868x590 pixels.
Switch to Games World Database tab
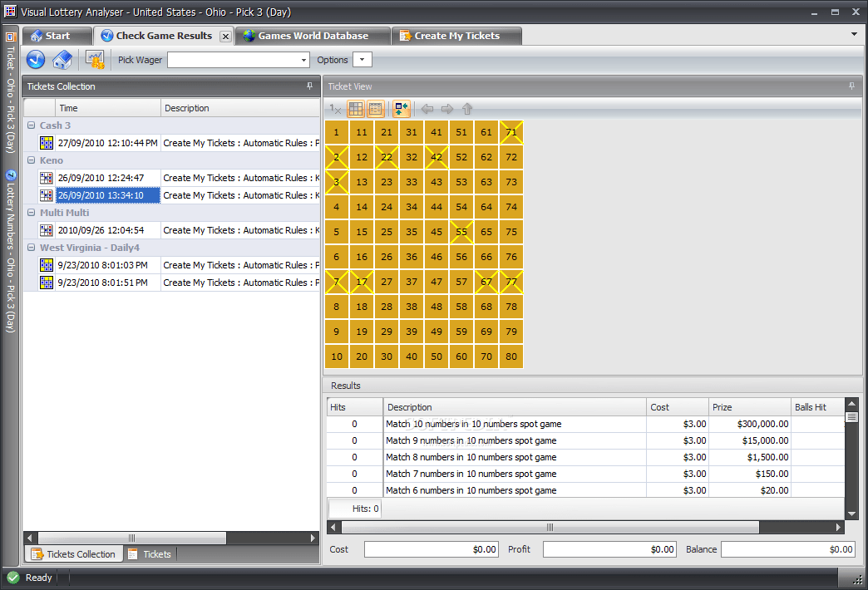(x=313, y=36)
